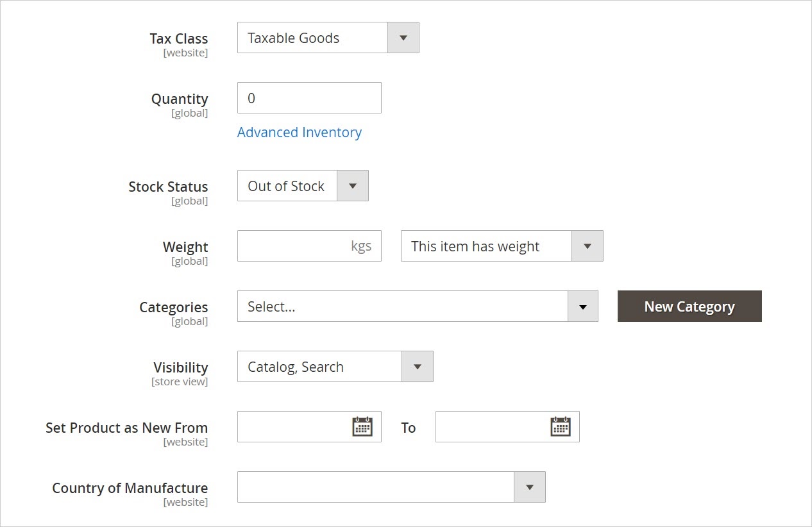Click the Country of Manufacture label
Screen dimensions: 812x527
[x=130, y=488]
